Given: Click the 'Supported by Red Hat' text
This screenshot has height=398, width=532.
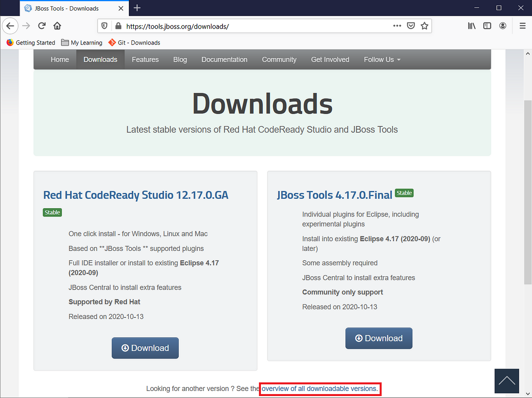Looking at the screenshot, I should [x=104, y=302].
